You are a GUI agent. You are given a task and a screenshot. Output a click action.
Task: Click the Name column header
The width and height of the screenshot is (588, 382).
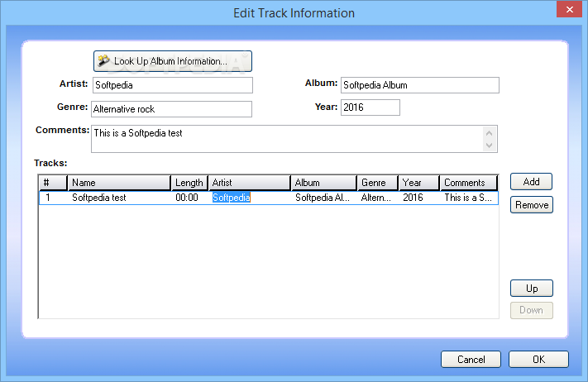coord(119,183)
